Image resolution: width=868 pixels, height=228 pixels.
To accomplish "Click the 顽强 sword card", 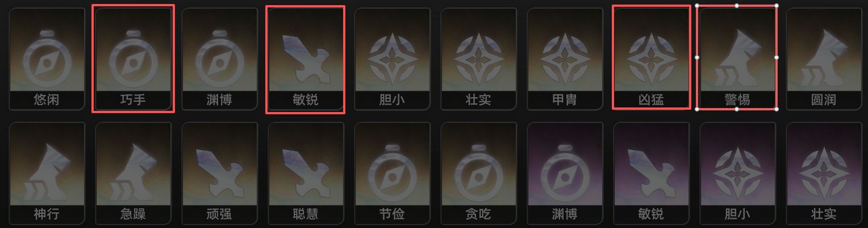I will 219,173.
